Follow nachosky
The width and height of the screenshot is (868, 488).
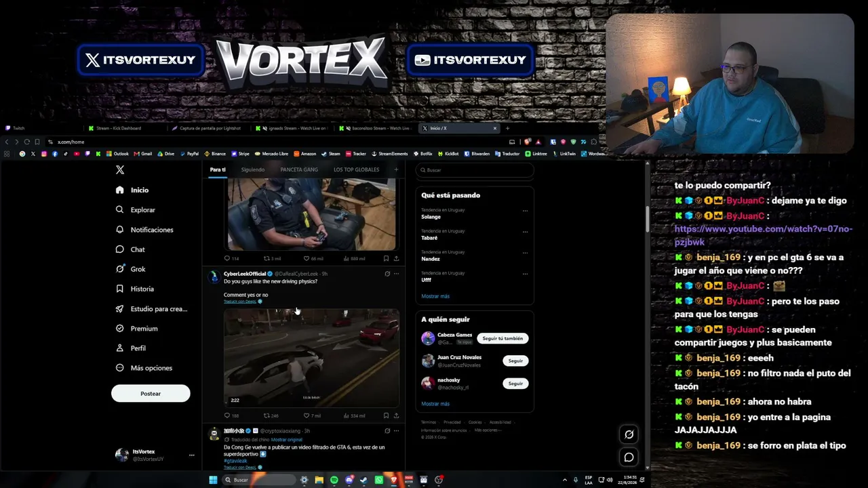tap(515, 384)
